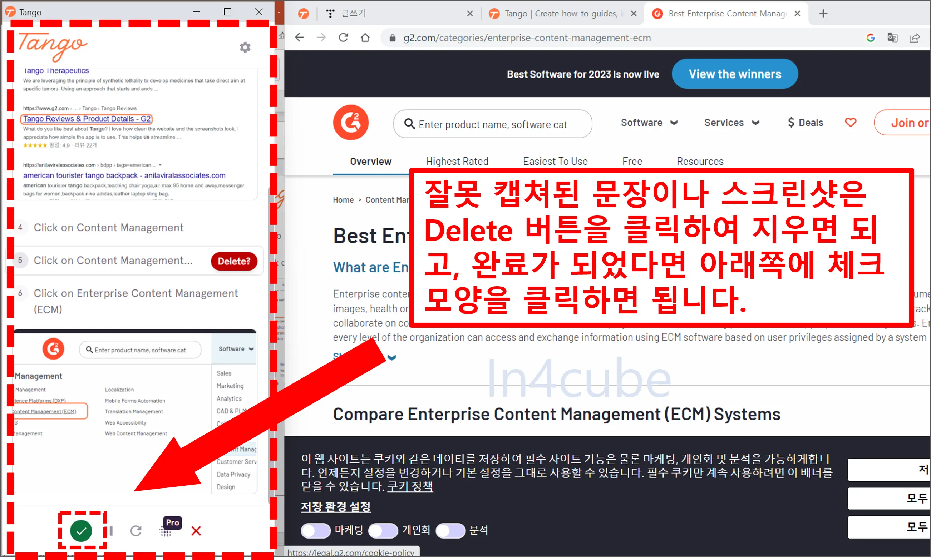This screenshot has height=560, width=931.
Task: Click the Home breadcrumb link
Action: pyautogui.click(x=343, y=200)
